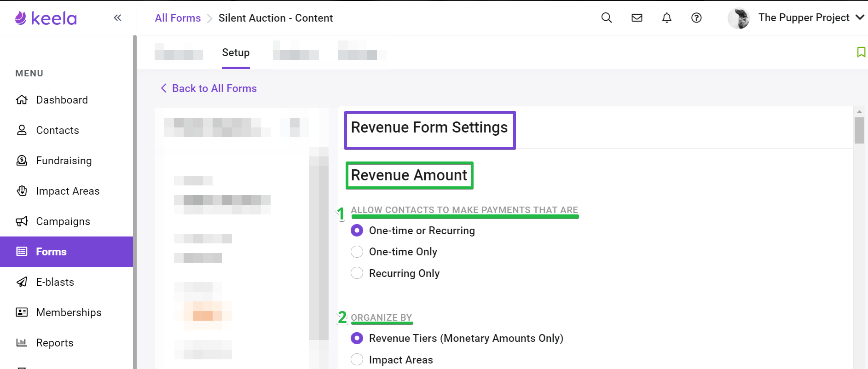Image resolution: width=868 pixels, height=369 pixels.
Task: Click the green bookmark icon
Action: 861,52
